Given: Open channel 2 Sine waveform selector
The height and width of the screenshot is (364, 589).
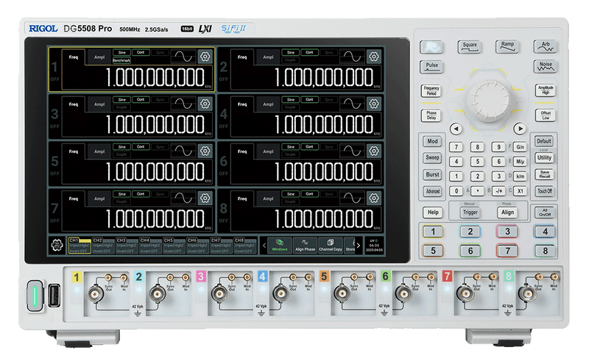Looking at the screenshot, I should (290, 52).
